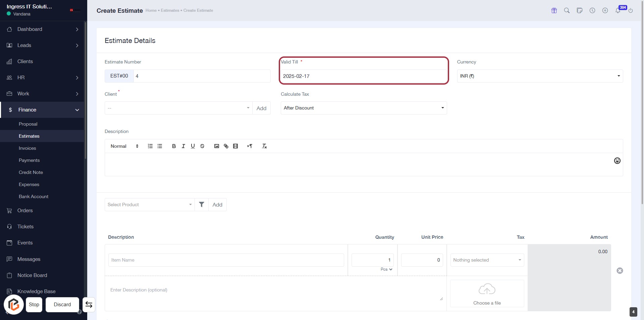Open Invoices in the Finance submenu
The height and width of the screenshot is (320, 644).
(x=27, y=148)
